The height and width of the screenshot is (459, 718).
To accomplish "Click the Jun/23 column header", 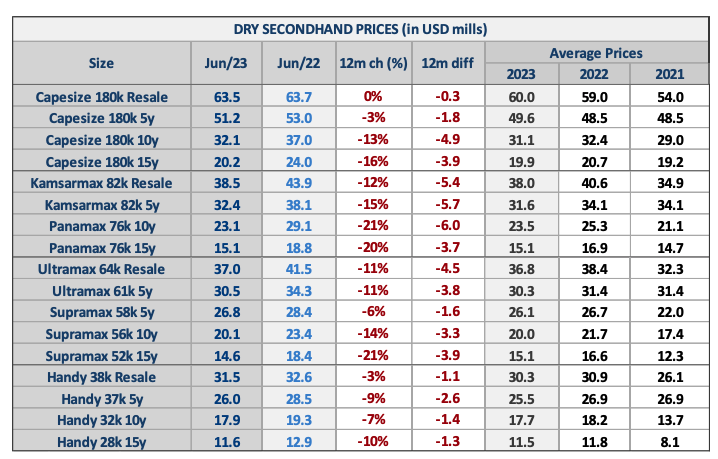I will pyautogui.click(x=218, y=63).
